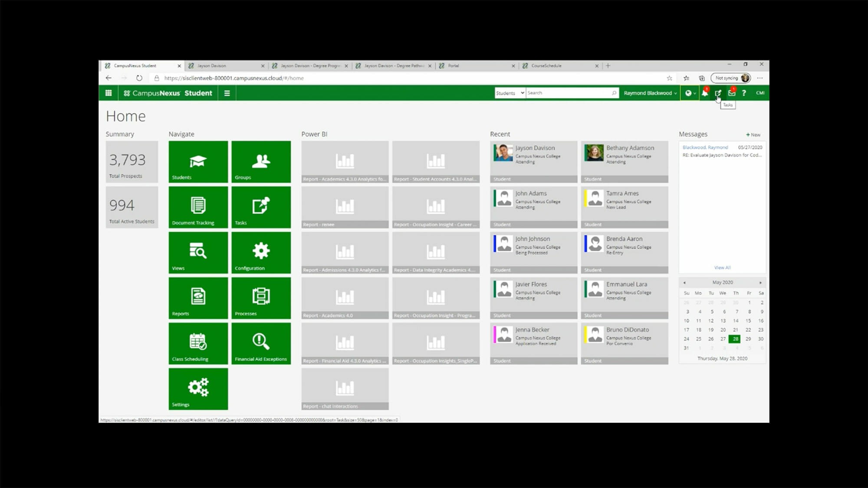Open the Groups navigation tile

point(261,162)
